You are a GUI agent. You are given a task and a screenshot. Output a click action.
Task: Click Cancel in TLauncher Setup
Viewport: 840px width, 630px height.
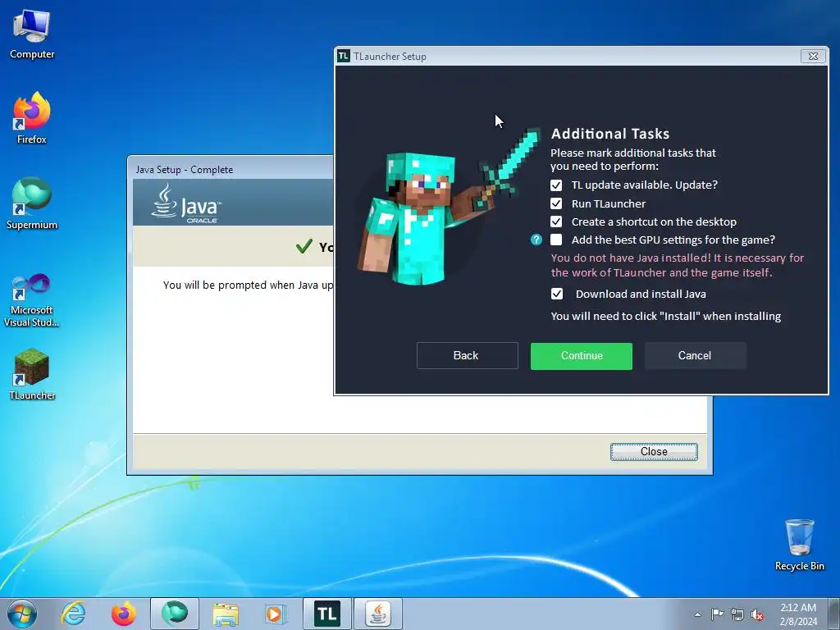coord(696,356)
